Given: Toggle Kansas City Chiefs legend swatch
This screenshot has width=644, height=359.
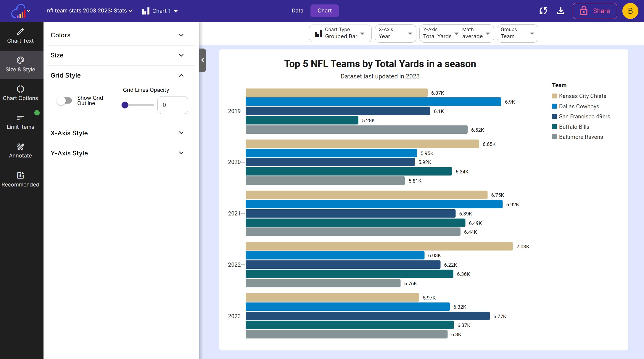Looking at the screenshot, I should coord(554,96).
